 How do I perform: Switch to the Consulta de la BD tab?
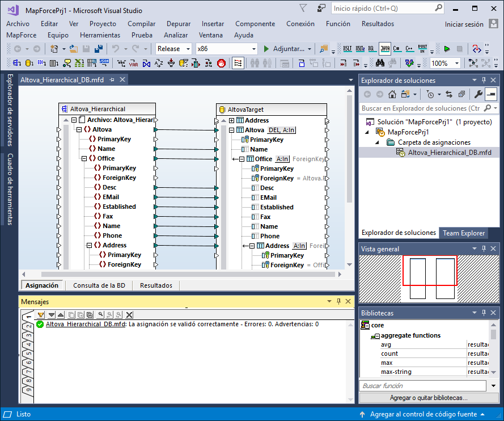(99, 285)
